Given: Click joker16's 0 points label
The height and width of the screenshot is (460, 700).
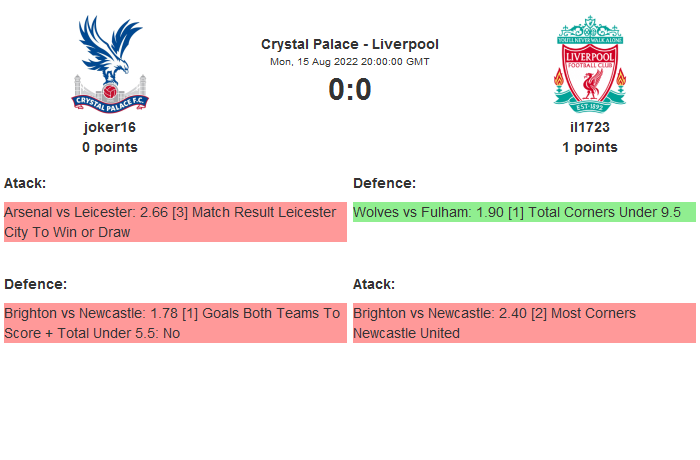Looking at the screenshot, I should click(110, 147).
